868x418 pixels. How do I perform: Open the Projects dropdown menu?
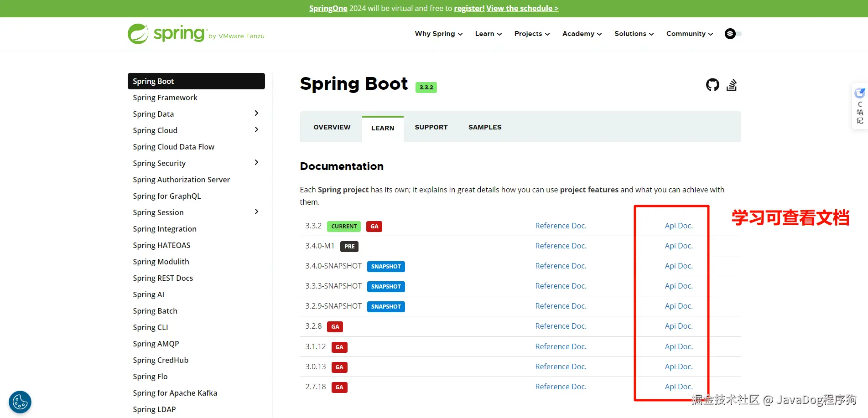coord(532,34)
